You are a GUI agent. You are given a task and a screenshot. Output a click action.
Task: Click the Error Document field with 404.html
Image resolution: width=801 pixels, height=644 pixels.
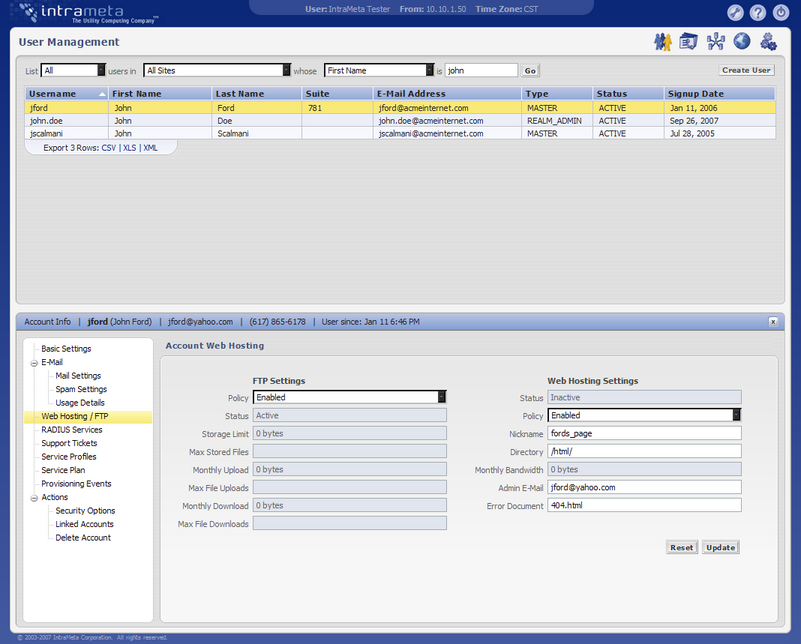[645, 506]
